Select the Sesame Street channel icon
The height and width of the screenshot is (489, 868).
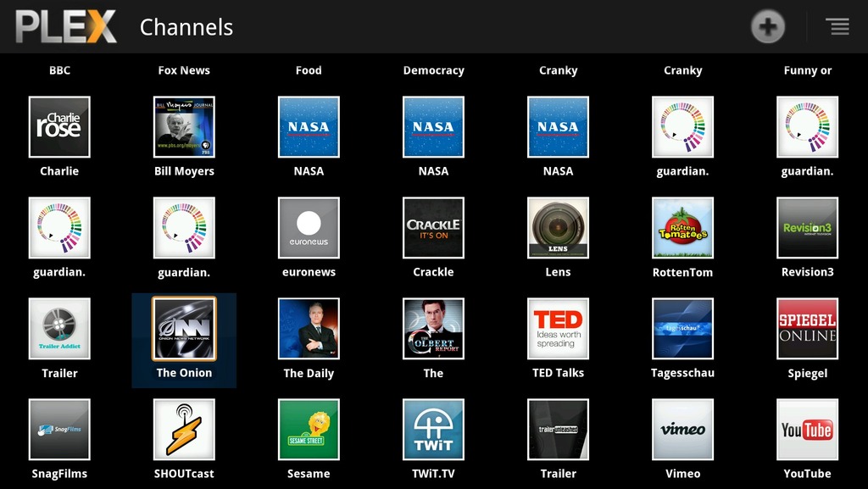pos(309,430)
